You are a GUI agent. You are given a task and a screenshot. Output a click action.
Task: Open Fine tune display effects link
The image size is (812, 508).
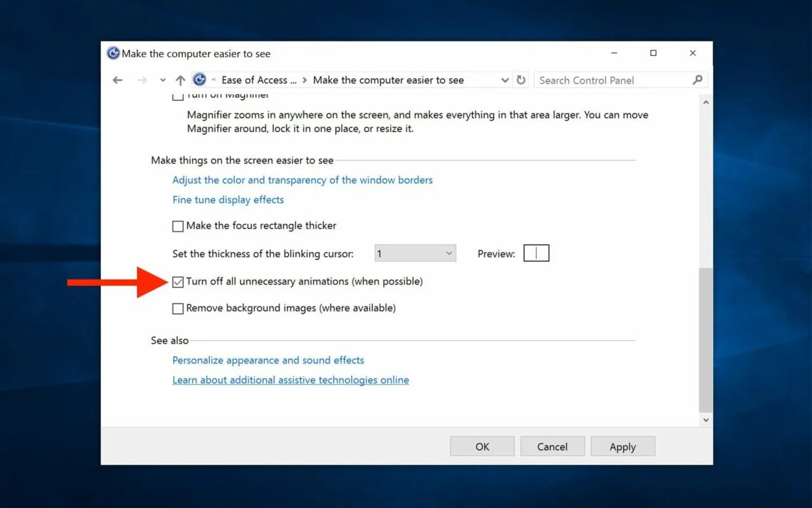pyautogui.click(x=228, y=200)
